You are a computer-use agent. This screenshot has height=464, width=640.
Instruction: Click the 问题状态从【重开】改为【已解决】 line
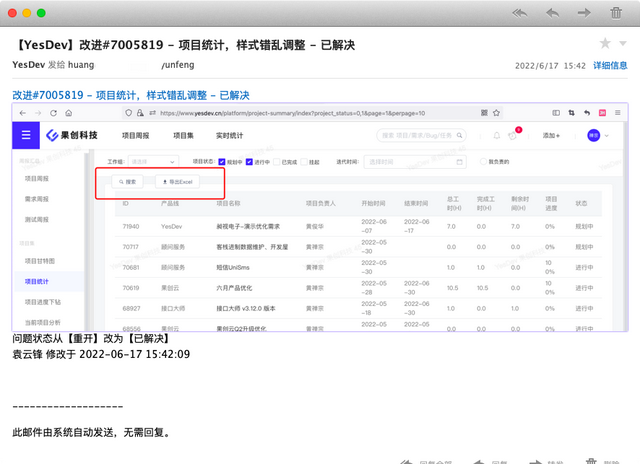pos(91,338)
